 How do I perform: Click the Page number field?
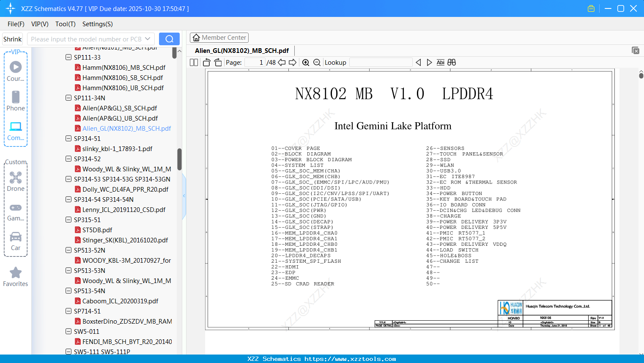tap(255, 63)
